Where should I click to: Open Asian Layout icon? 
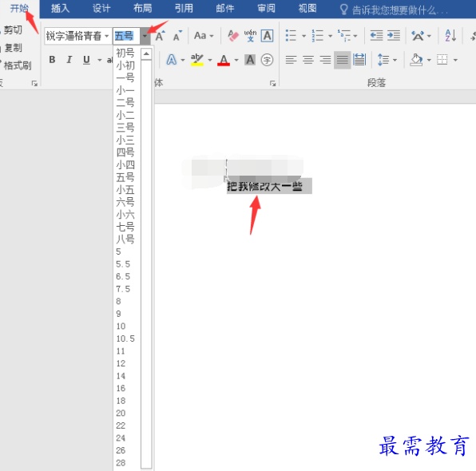418,35
